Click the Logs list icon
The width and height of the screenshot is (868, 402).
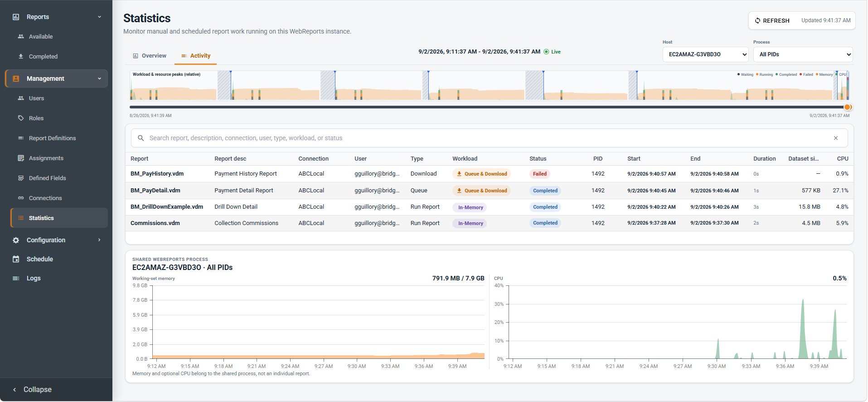16,278
